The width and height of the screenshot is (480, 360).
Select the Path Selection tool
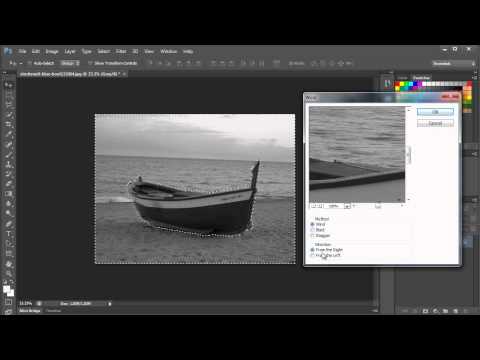click(9, 243)
